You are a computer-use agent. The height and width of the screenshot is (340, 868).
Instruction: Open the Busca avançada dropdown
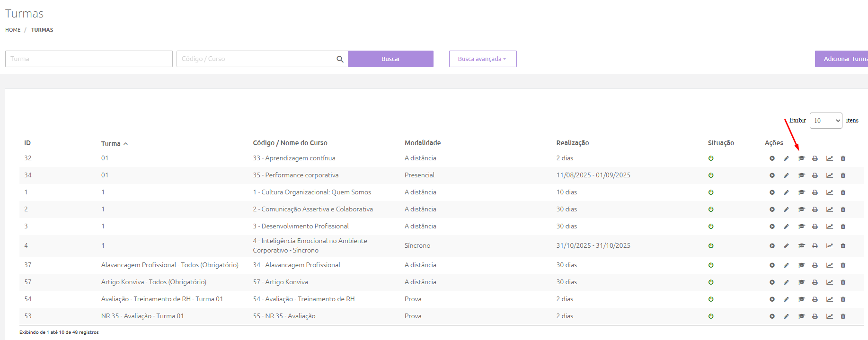click(x=482, y=59)
